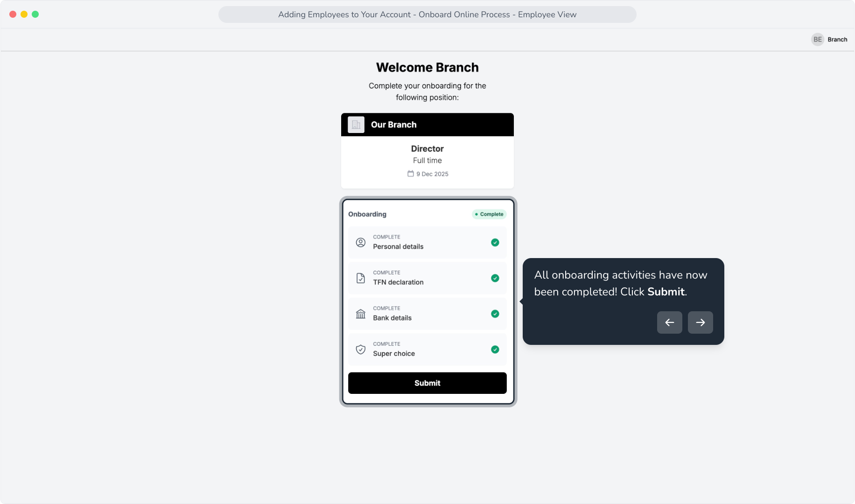Click the window title bar text
The width and height of the screenshot is (855, 504).
tap(427, 14)
